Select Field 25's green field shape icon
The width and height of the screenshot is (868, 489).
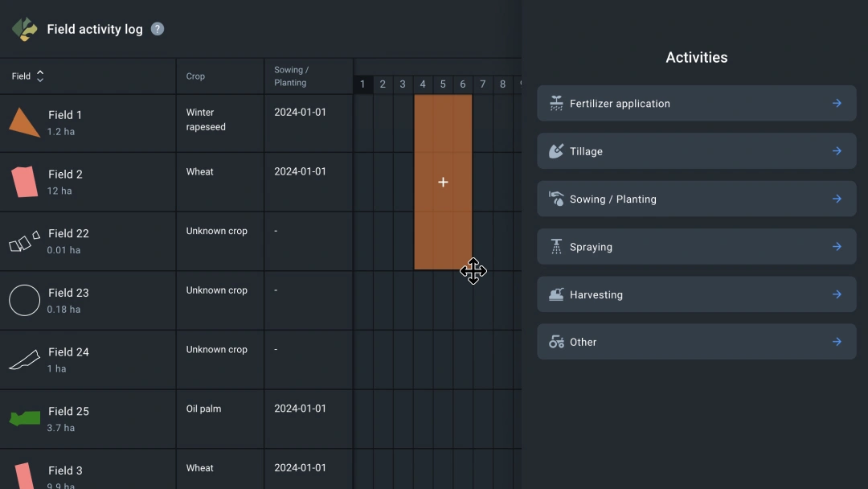point(24,419)
